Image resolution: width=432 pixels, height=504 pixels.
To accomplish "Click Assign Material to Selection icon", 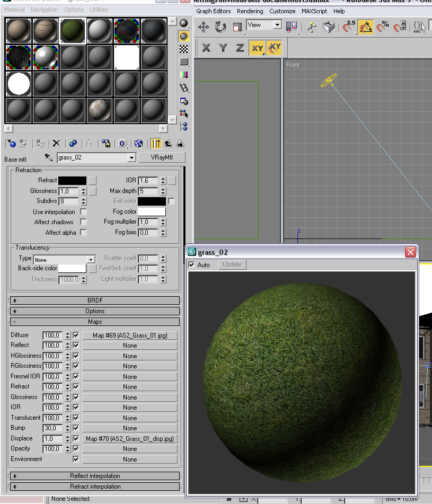I will point(40,144).
